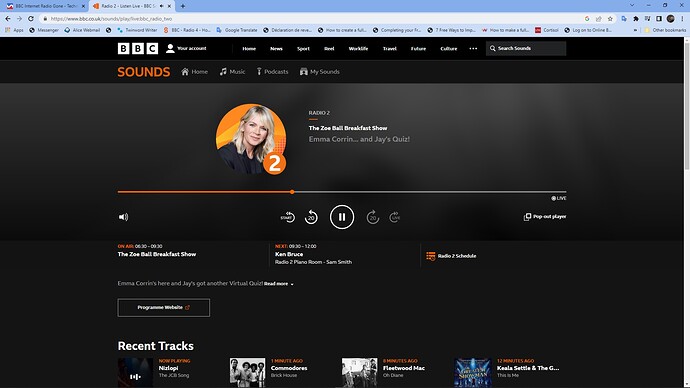Image resolution: width=690 pixels, height=388 pixels.
Task: Open the Pop out player
Action: [545, 216]
